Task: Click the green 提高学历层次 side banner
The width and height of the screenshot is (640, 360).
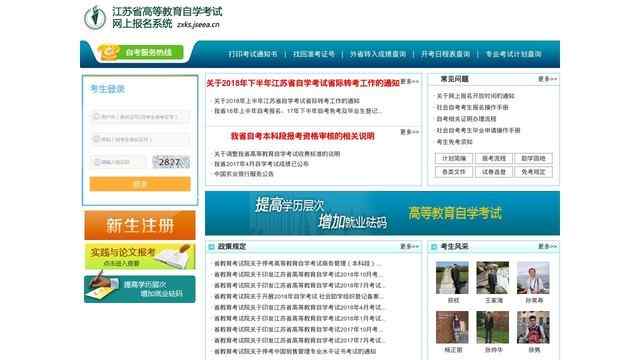Action: (140, 289)
